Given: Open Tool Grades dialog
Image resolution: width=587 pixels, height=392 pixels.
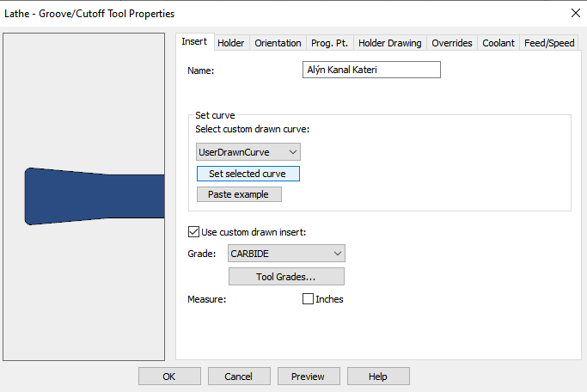Looking at the screenshot, I should pyautogui.click(x=286, y=277).
